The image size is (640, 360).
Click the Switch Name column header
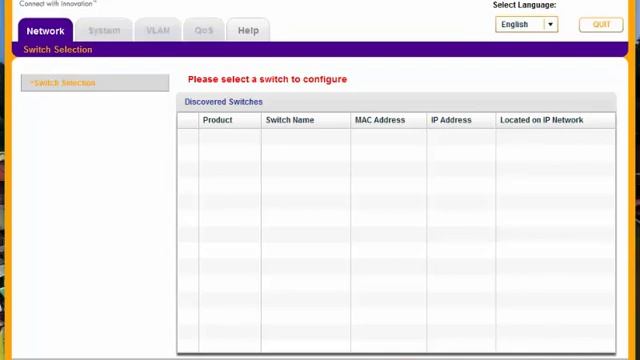click(x=305, y=120)
